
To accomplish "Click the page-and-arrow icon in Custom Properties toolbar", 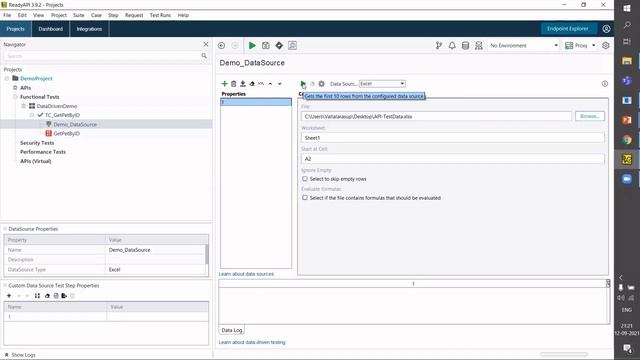I will 64,296.
